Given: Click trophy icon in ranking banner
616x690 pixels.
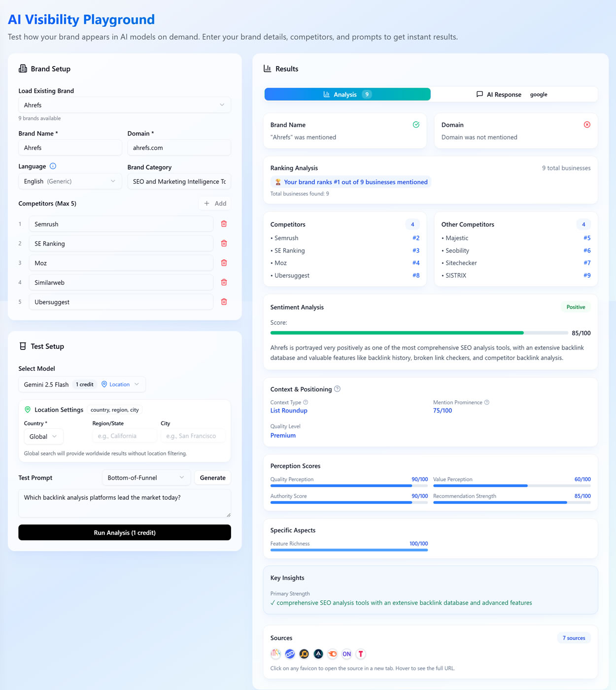Looking at the screenshot, I should [x=278, y=182].
